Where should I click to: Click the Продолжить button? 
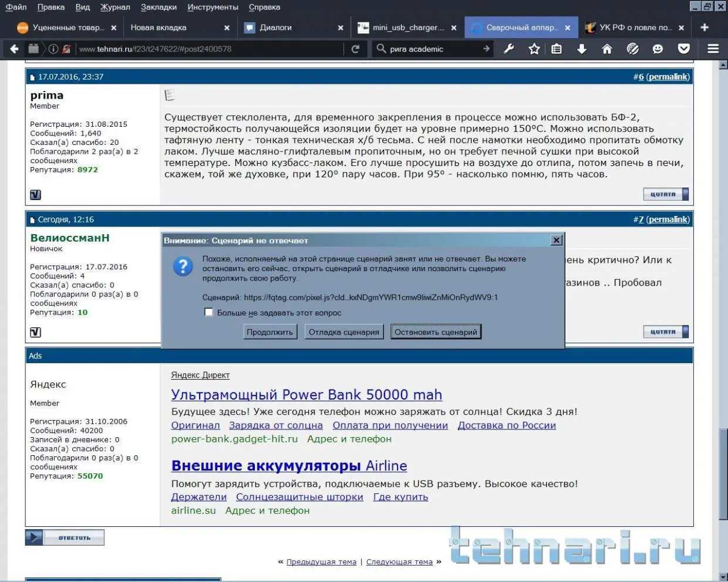pos(269,332)
